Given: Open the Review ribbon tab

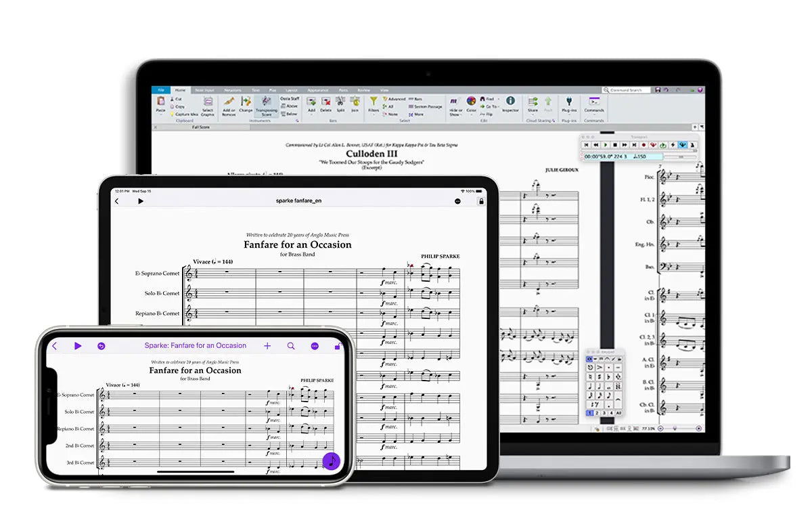Looking at the screenshot, I should (x=363, y=89).
